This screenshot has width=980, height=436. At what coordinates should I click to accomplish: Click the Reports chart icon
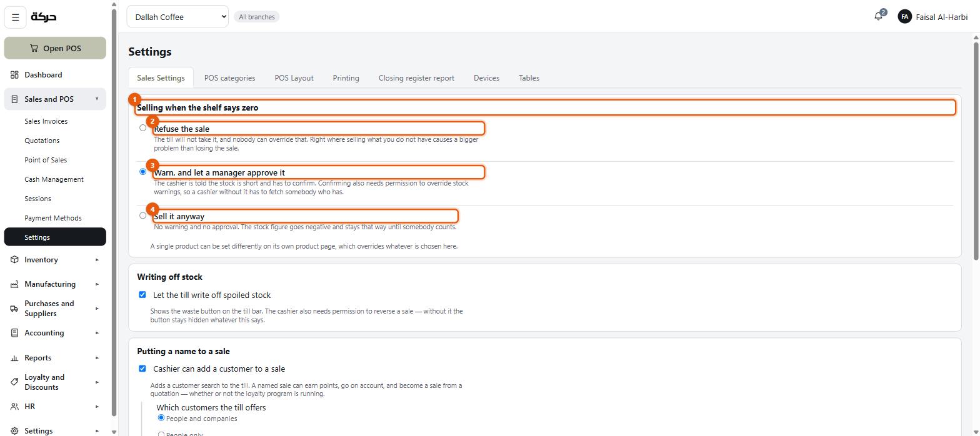(x=14, y=358)
